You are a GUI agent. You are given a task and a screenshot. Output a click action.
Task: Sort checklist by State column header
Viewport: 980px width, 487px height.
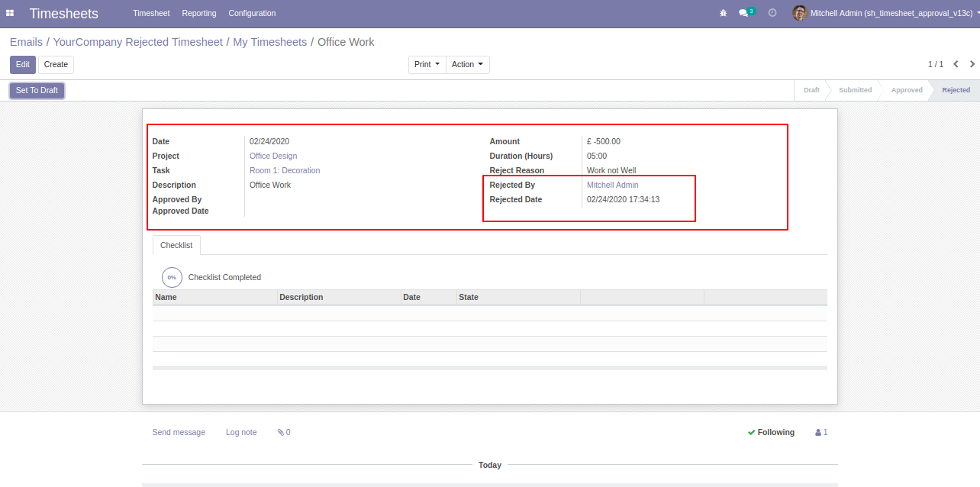coord(518,297)
